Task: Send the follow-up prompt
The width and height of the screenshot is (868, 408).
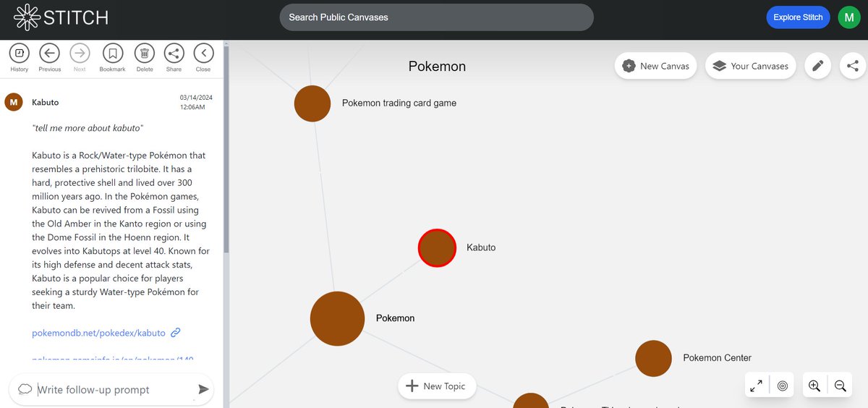Action: click(203, 390)
